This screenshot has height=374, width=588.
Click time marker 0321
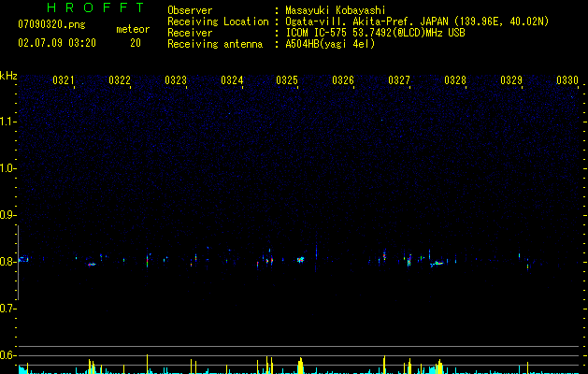pos(64,80)
